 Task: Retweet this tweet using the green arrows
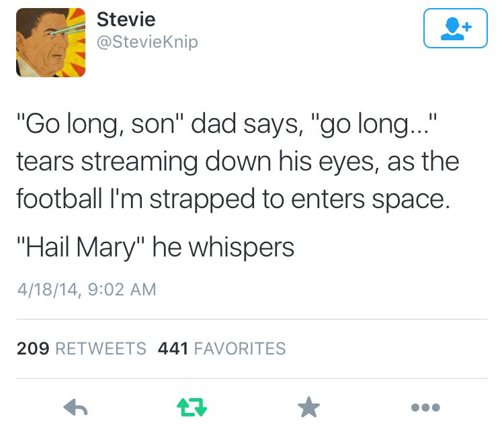[x=194, y=407]
